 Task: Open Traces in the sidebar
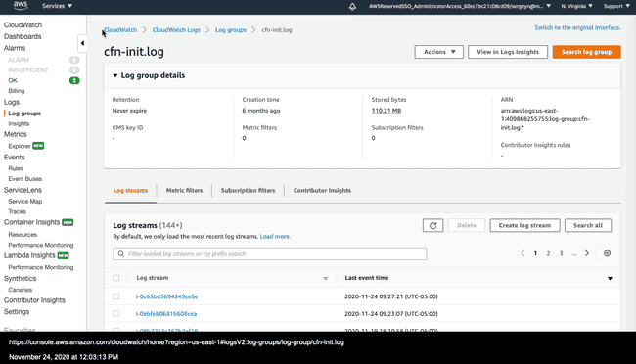[17, 211]
